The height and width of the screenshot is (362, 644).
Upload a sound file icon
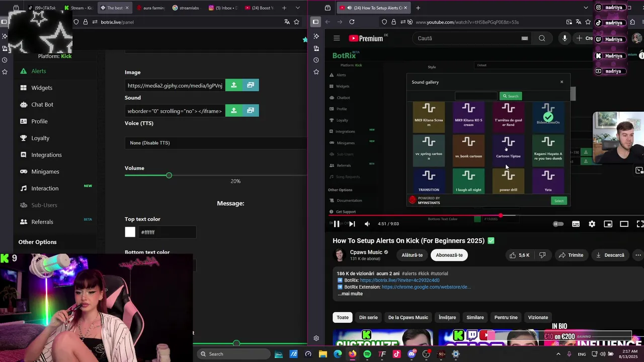coord(233,111)
